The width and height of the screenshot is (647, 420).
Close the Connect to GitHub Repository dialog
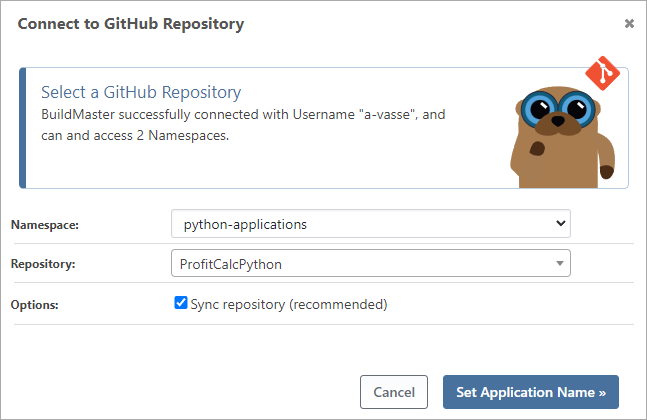pos(629,23)
